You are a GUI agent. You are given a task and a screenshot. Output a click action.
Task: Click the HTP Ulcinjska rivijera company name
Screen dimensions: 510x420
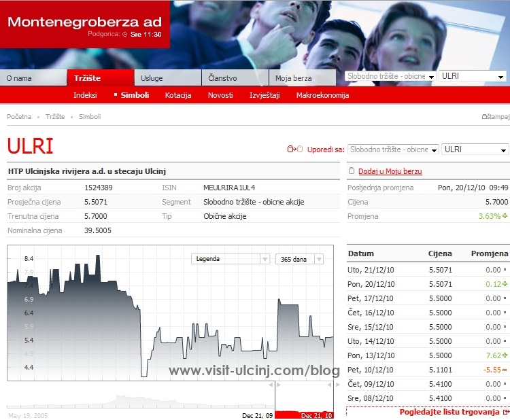[x=87, y=171]
